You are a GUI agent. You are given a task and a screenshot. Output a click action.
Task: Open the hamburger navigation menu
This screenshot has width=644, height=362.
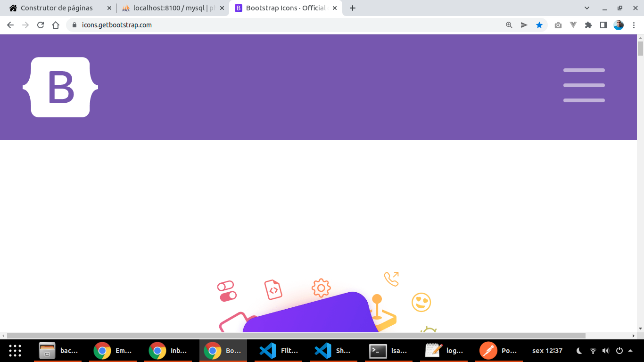point(584,85)
